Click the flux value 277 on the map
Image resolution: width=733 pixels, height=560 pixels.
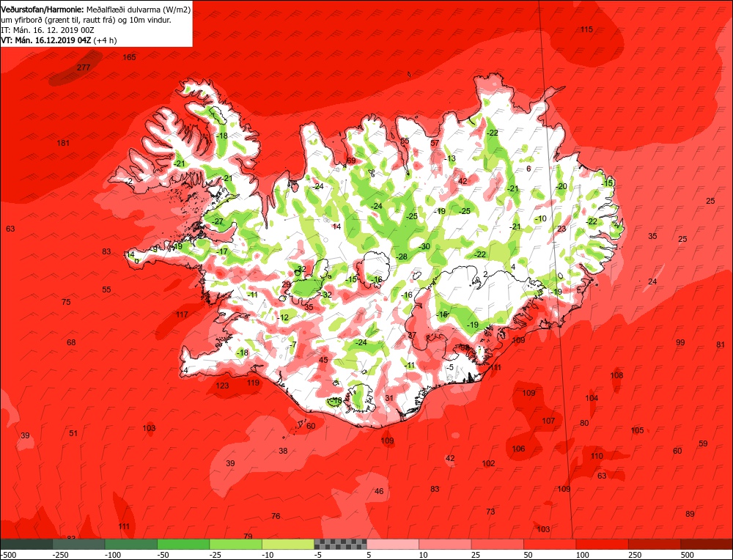coord(84,67)
